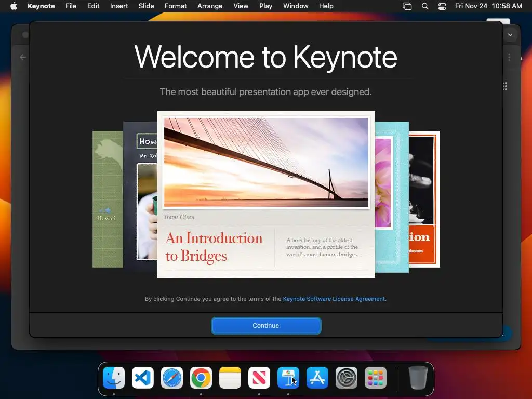
Task: Click the grid view icon in background window
Action: click(x=505, y=86)
